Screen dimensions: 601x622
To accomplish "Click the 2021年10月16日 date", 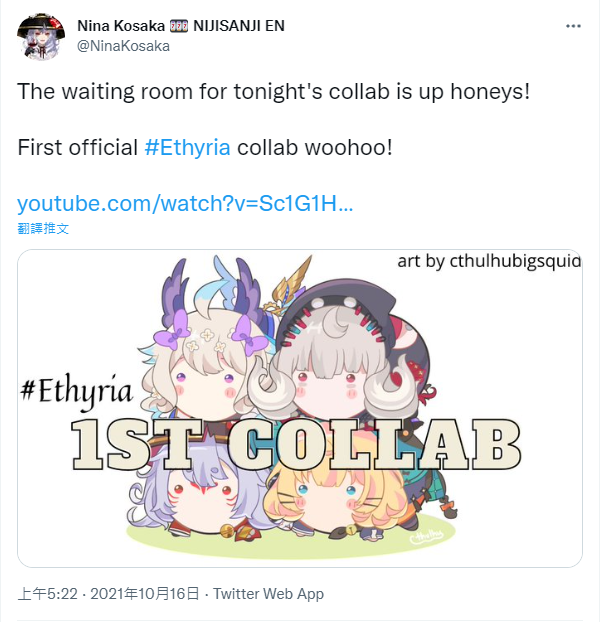I will tap(144, 594).
